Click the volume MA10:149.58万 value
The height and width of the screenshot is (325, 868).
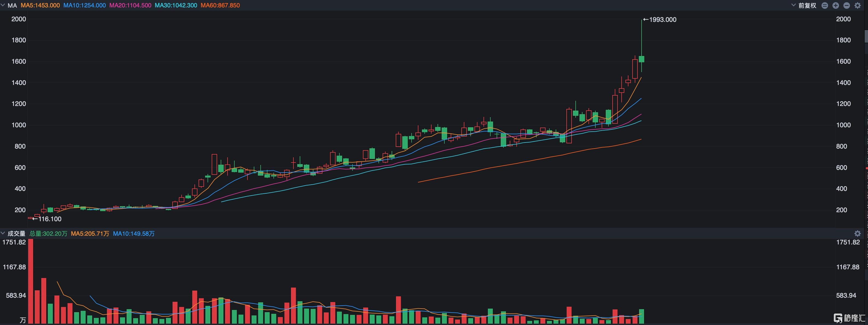tap(134, 234)
